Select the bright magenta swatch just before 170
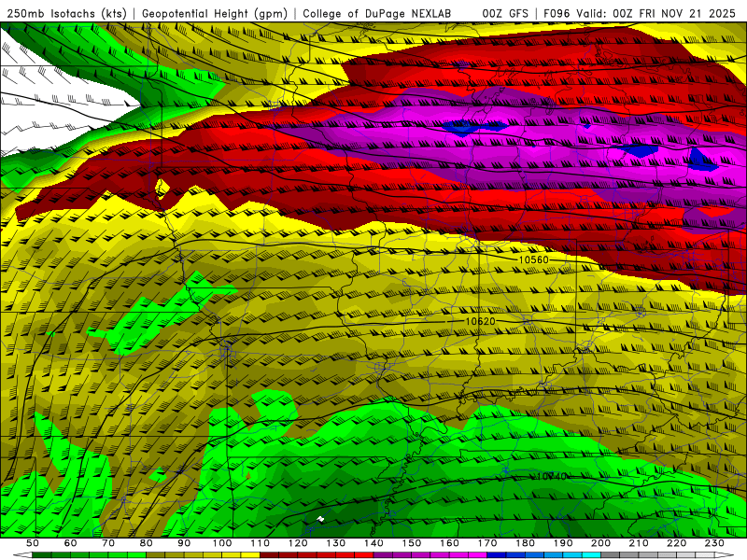The image size is (747, 560). pos(478,554)
